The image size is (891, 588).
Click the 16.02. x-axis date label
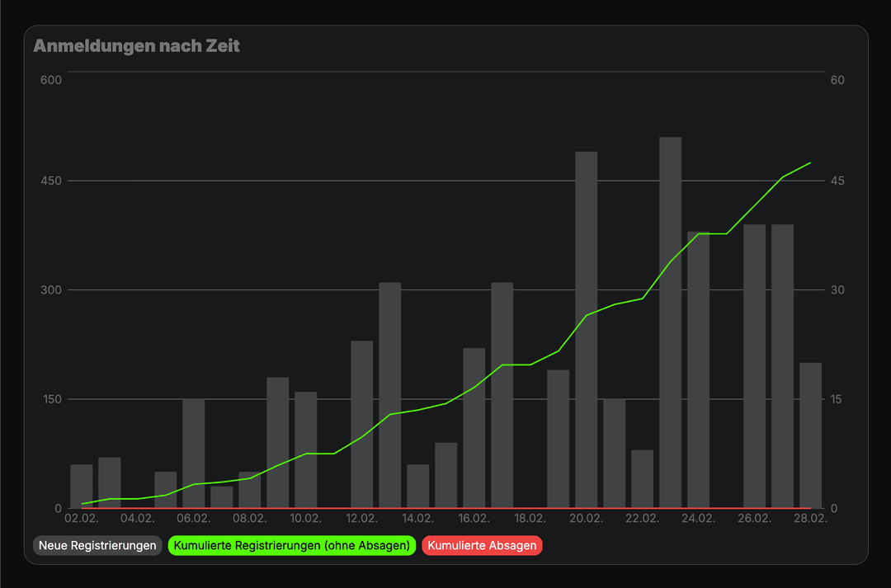tap(474, 519)
